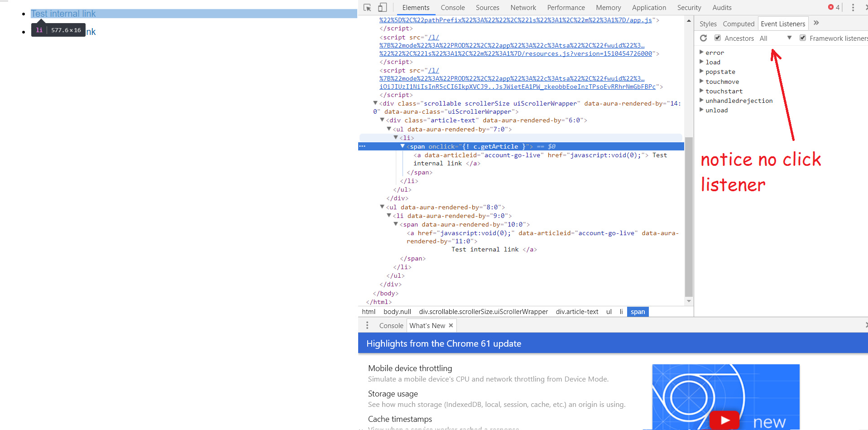Open the Security tab
Image resolution: width=868 pixels, height=430 pixels.
(x=689, y=8)
